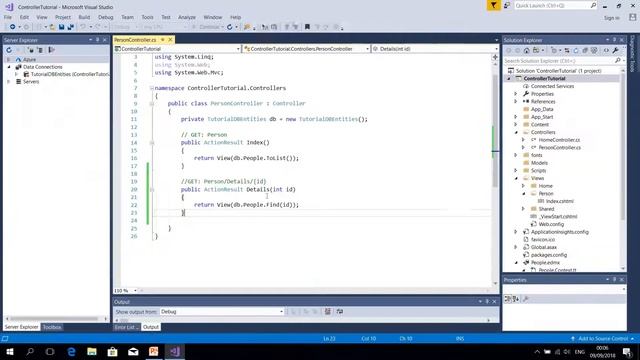Click the Navigate Backward toolbar arrow
Image resolution: width=640 pixels, height=360 pixels.
point(13,27)
